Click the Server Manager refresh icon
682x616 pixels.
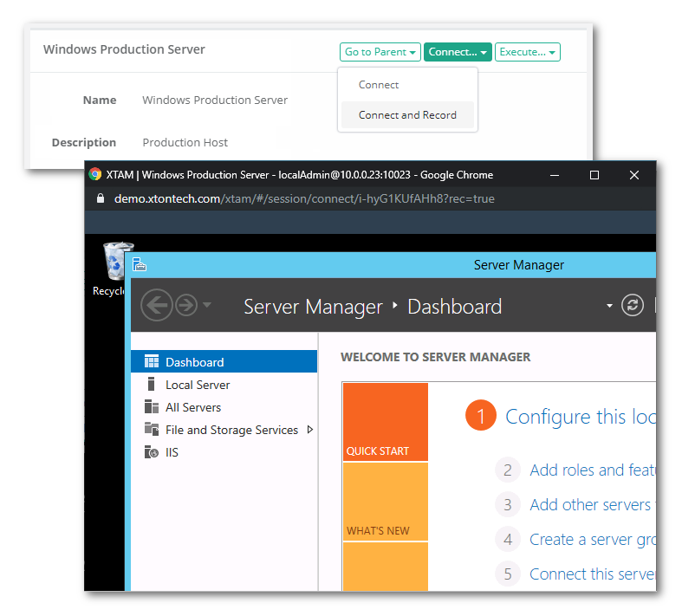click(633, 305)
